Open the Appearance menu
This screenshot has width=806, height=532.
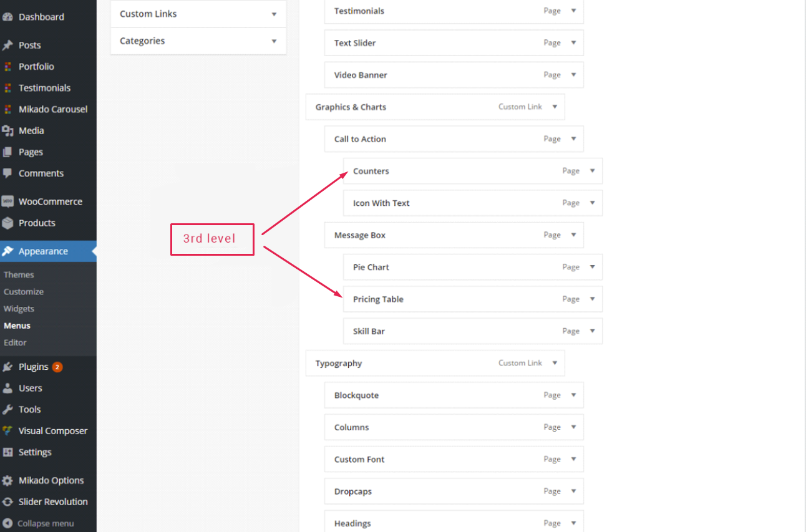(x=48, y=251)
